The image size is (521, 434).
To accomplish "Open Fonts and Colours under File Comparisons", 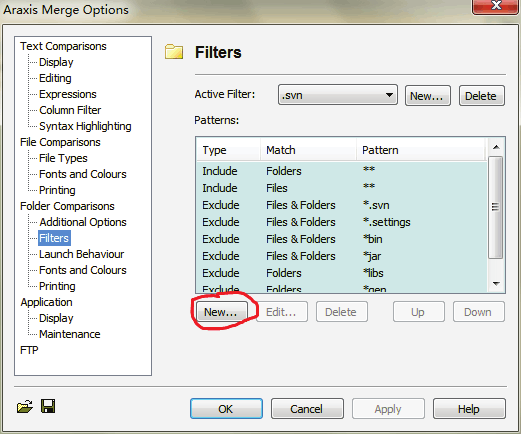I will pyautogui.click(x=83, y=174).
